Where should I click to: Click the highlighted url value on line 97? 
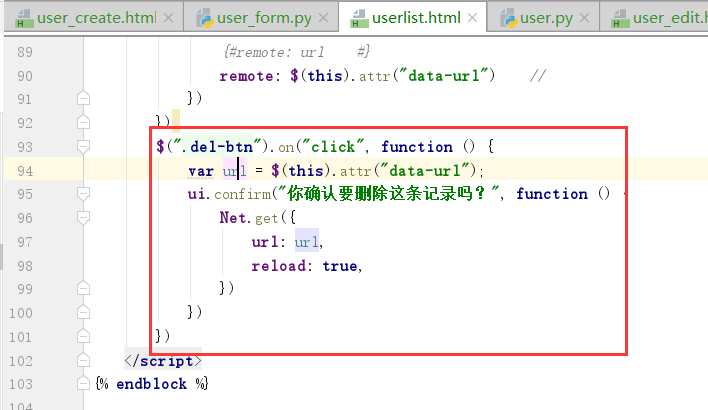307,242
